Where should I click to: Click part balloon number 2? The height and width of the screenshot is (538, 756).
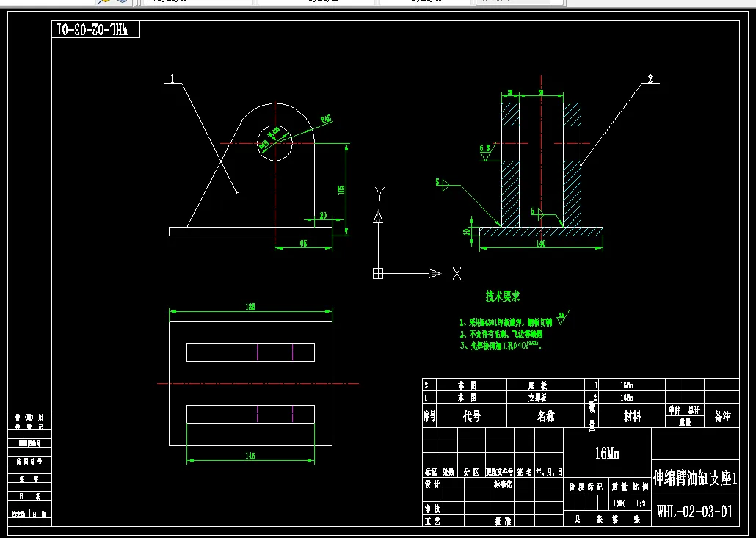[x=650, y=79]
